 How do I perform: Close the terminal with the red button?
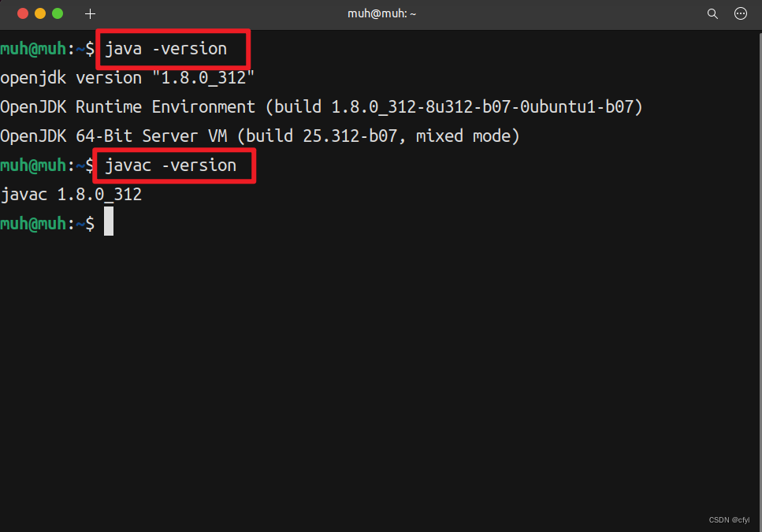[21, 14]
